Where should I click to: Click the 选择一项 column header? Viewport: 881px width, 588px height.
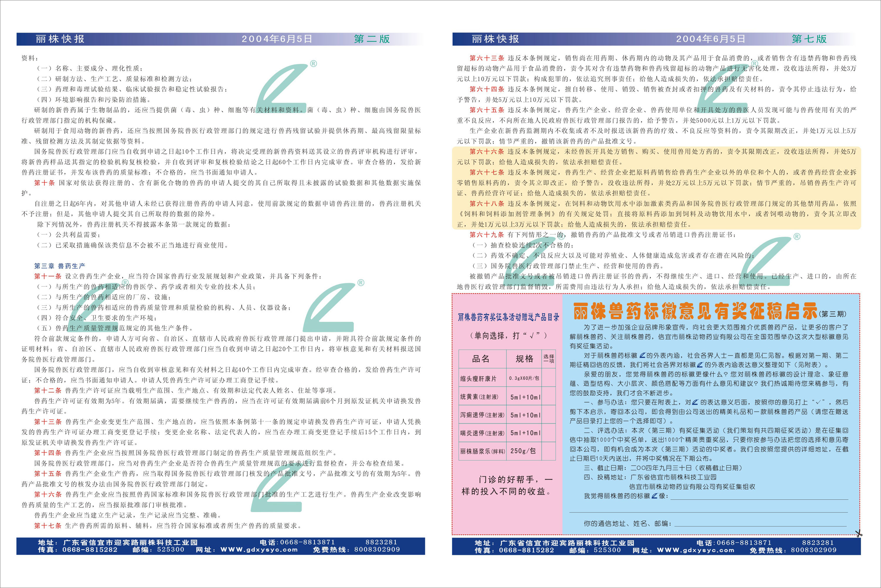coord(549,359)
